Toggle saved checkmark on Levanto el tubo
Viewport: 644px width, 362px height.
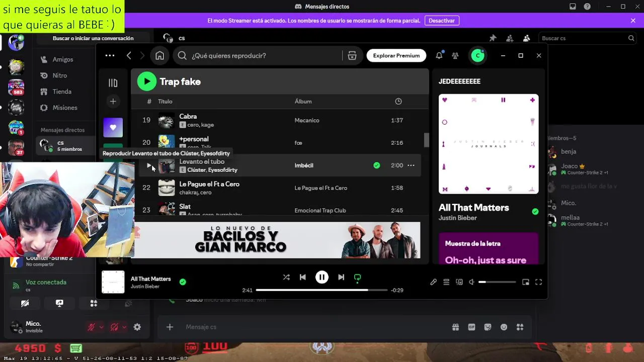[376, 165]
